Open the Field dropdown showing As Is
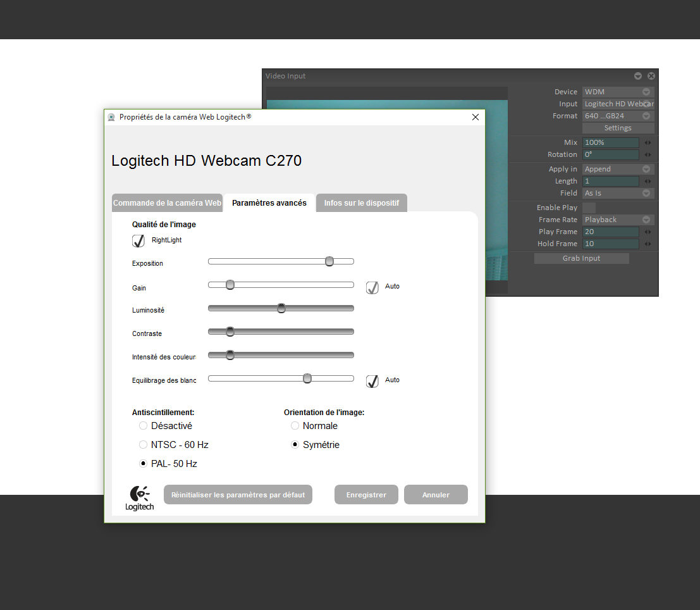Viewport: 700px width, 610px height. tap(618, 193)
